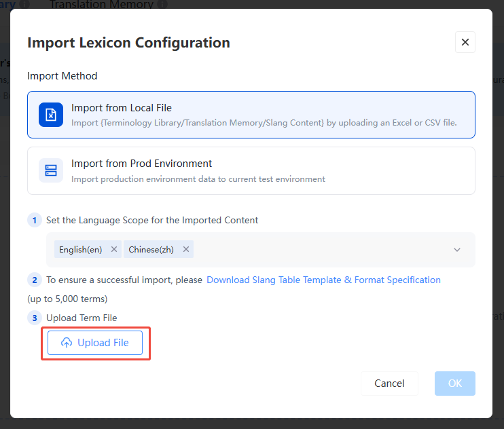
Task: Remove the English(en) language tag
Action: point(114,249)
